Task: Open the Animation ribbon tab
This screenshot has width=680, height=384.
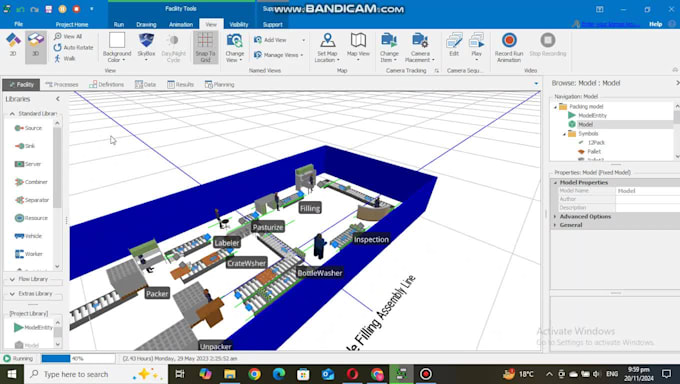Action: click(181, 24)
